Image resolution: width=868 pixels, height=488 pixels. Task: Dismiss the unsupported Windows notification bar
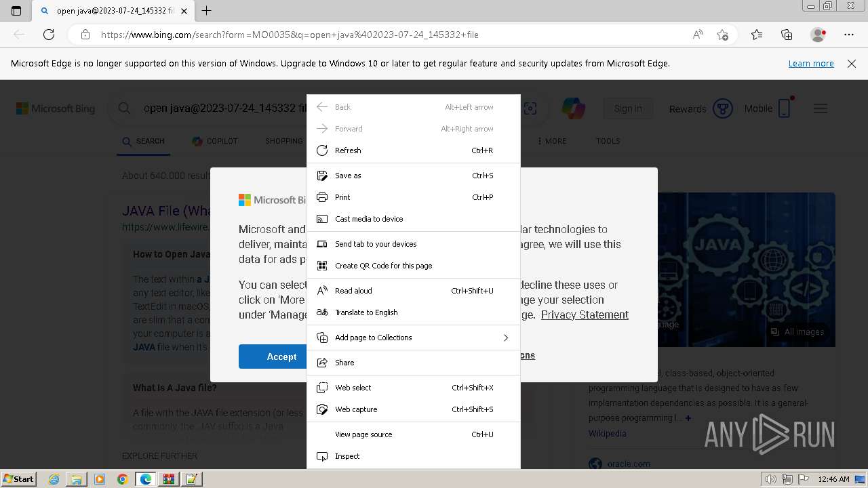[852, 64]
